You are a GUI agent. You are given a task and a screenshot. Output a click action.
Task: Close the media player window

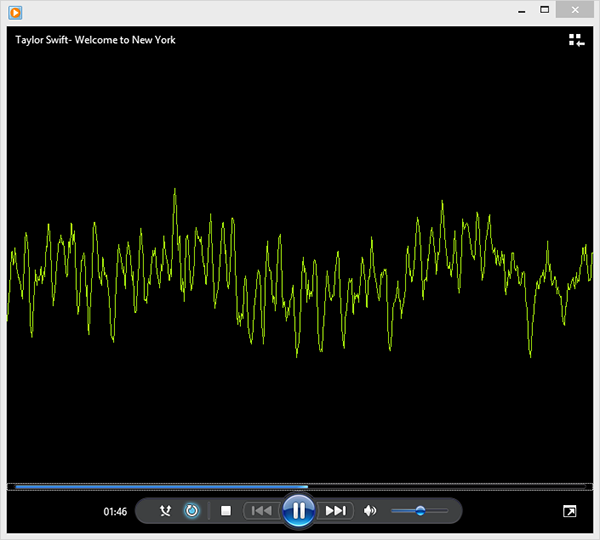tap(575, 10)
